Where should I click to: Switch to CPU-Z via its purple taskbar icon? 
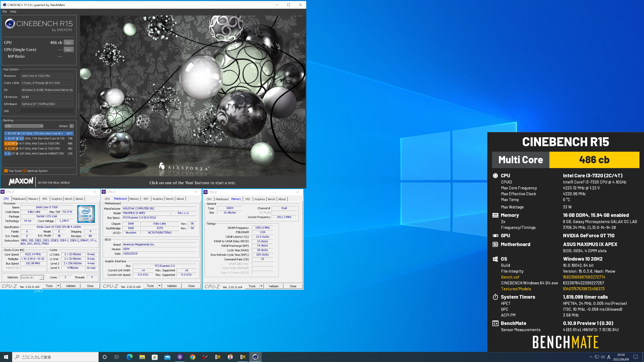click(180, 357)
